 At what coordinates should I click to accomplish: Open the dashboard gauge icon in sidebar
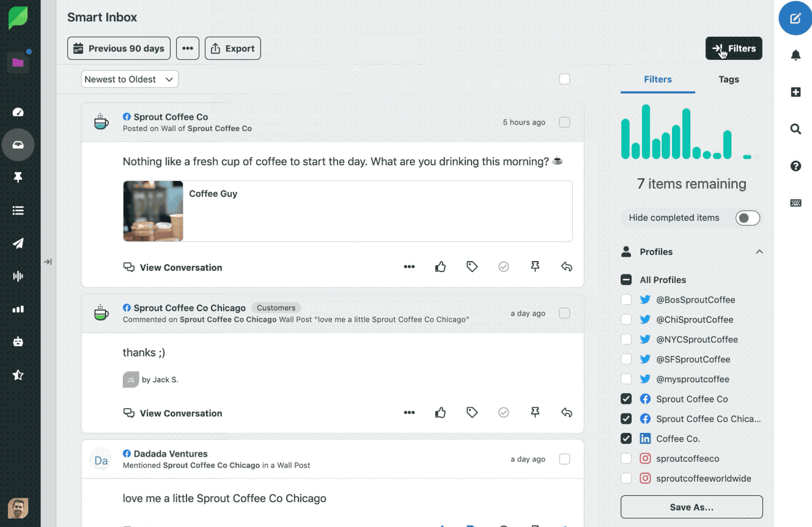click(x=18, y=112)
